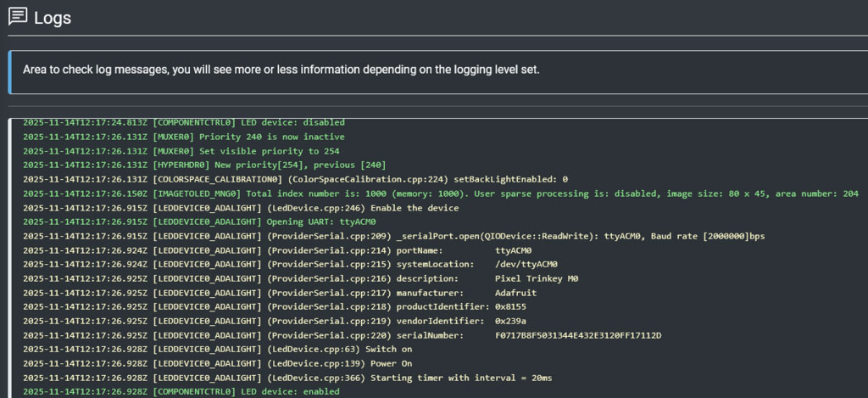This screenshot has width=868, height=398.
Task: Select the 'Enable the device' log line
Action: pyautogui.click(x=241, y=208)
